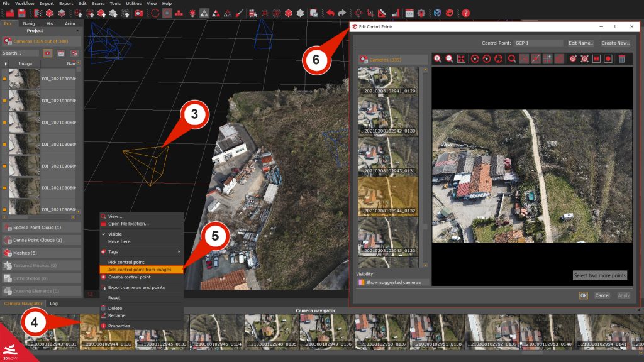Click the red filled circle icon in control point toolbar
The image size is (644, 362).
pyautogui.click(x=608, y=58)
